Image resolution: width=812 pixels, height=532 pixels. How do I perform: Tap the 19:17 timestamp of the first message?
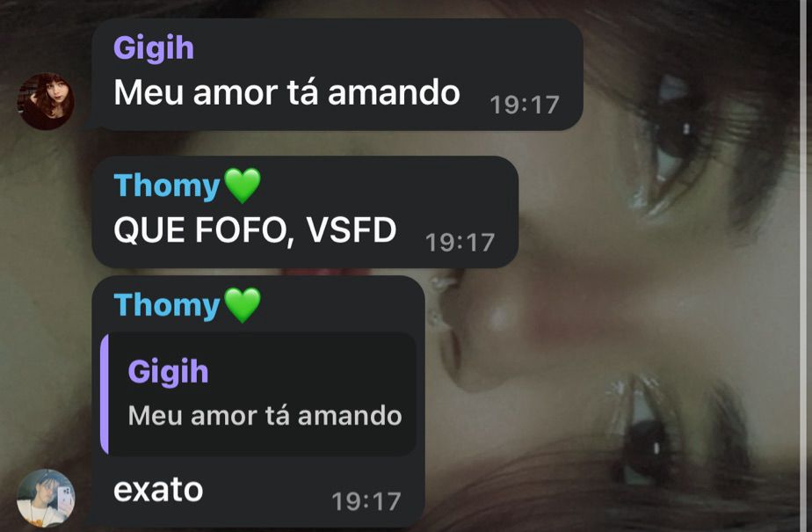525,106
